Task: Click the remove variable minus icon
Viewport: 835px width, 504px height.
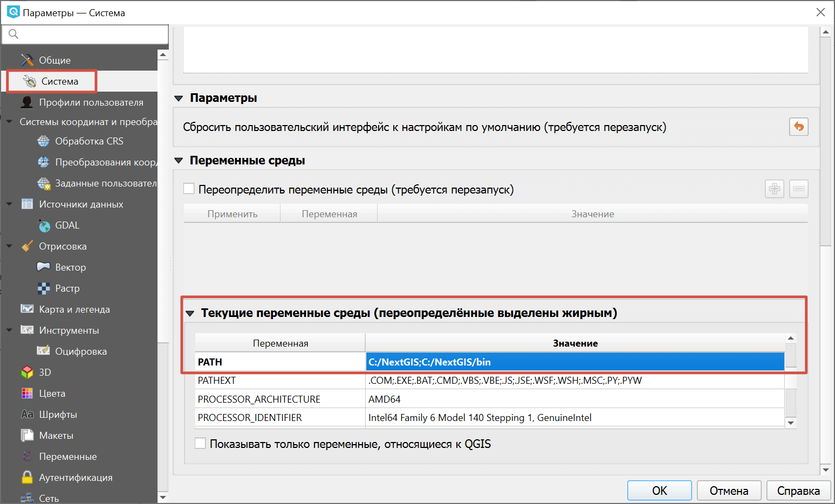Action: (799, 189)
